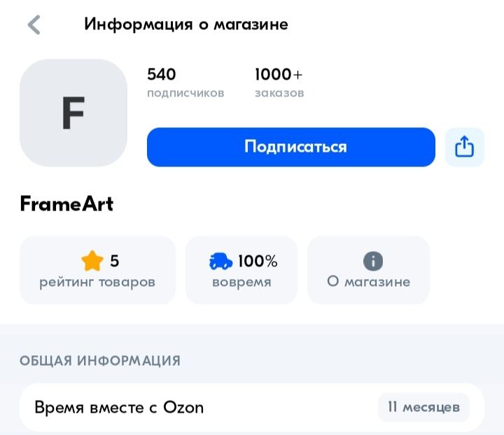Click the Информация о магазине header title

(186, 24)
